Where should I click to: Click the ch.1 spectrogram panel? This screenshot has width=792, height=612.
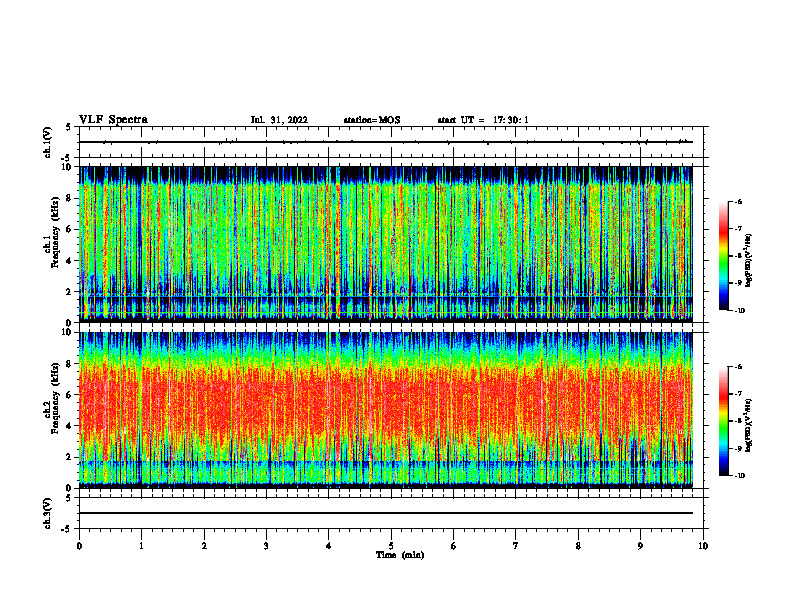386,244
